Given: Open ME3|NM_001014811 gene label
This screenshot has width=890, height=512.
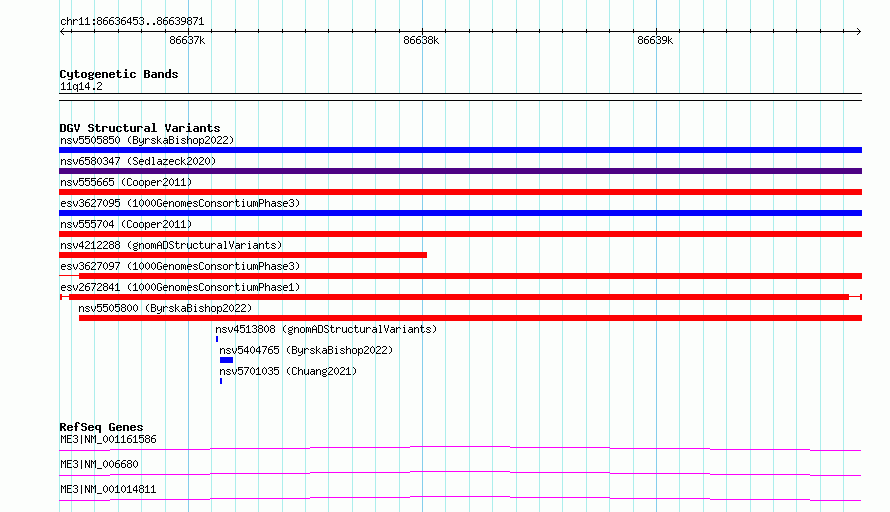Looking at the screenshot, I should point(108,489).
